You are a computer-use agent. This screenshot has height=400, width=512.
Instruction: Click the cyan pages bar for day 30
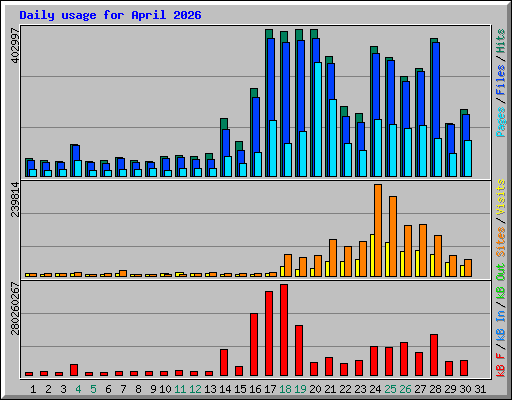click(468, 158)
